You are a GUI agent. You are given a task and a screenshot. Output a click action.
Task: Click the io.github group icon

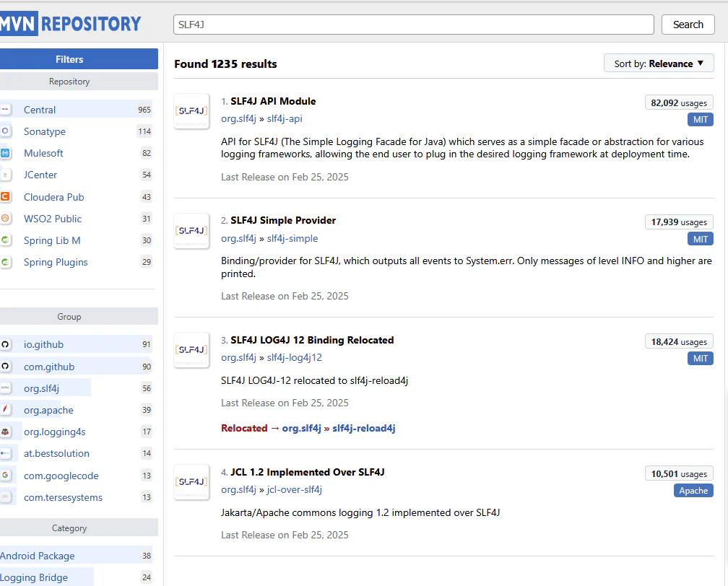pos(5,344)
